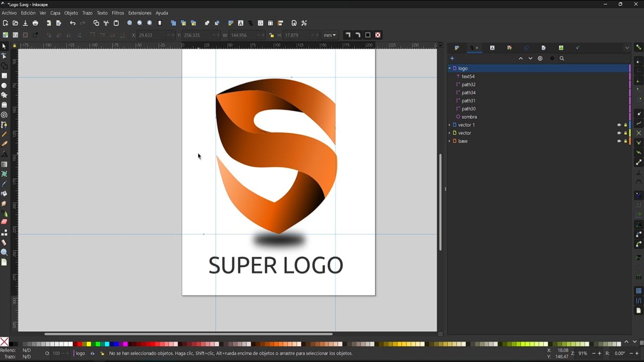Paste from clipboard icon

(x=116, y=23)
